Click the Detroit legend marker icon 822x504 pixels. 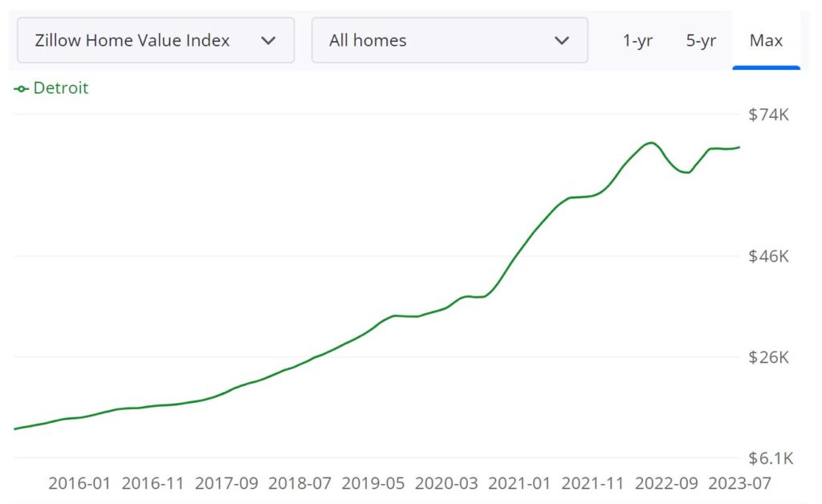pyautogui.click(x=20, y=88)
